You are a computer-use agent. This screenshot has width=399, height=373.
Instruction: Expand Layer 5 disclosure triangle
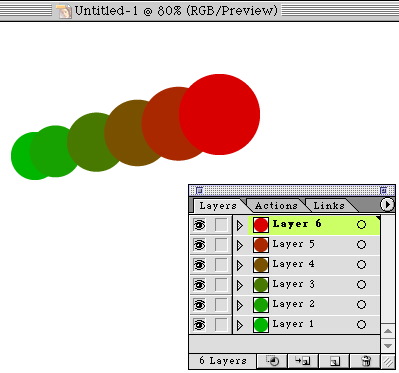(x=240, y=245)
